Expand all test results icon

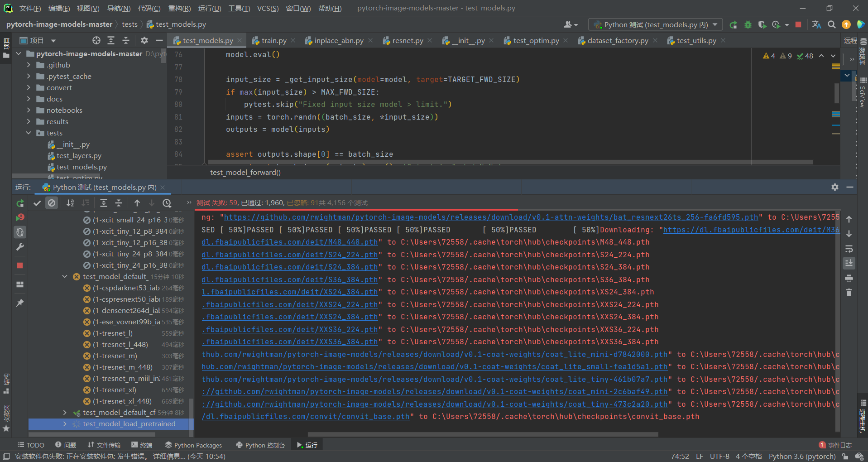pos(104,203)
